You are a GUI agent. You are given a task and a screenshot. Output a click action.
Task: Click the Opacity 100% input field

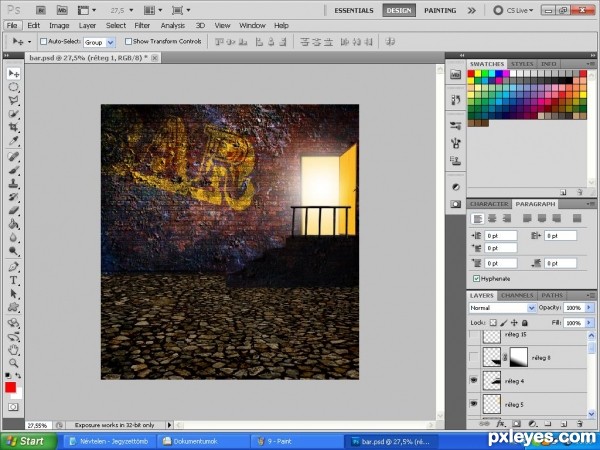pyautogui.click(x=574, y=308)
